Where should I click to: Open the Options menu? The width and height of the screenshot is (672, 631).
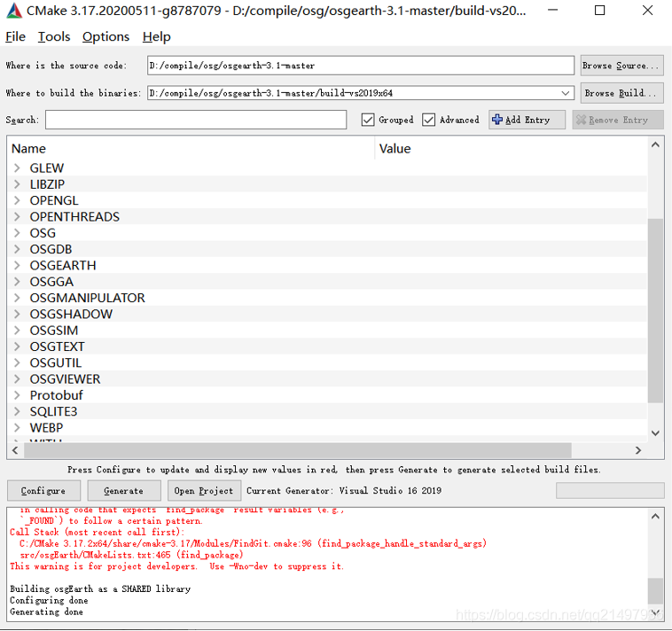tap(105, 37)
